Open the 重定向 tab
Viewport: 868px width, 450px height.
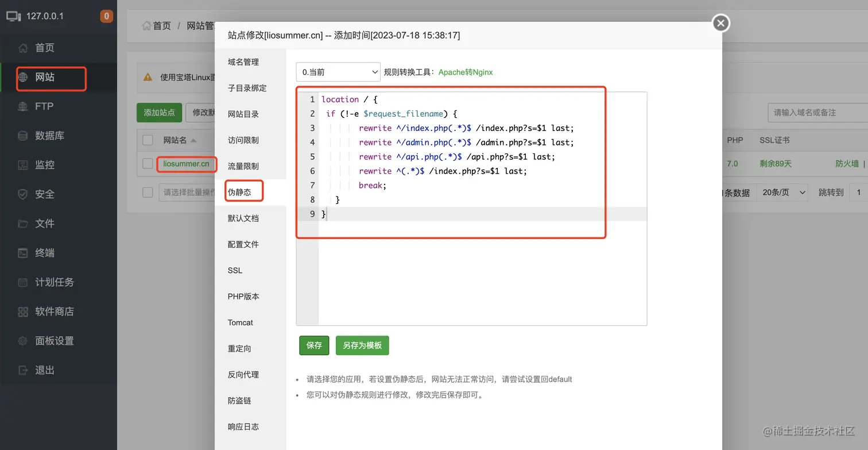coord(250,348)
